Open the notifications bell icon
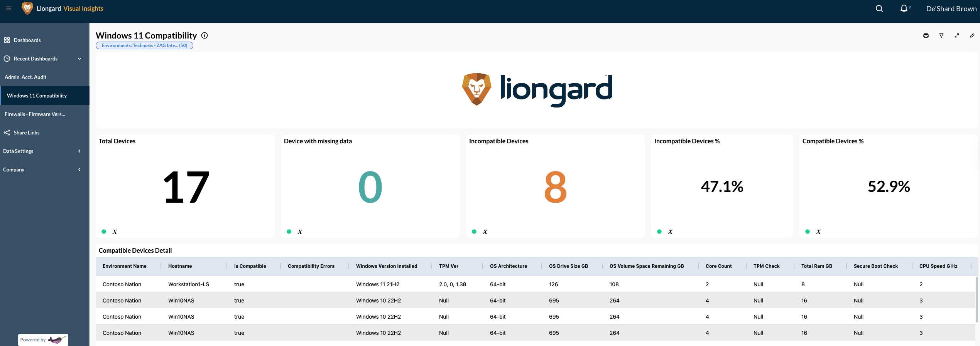Viewport: 980px width, 346px height. [904, 8]
